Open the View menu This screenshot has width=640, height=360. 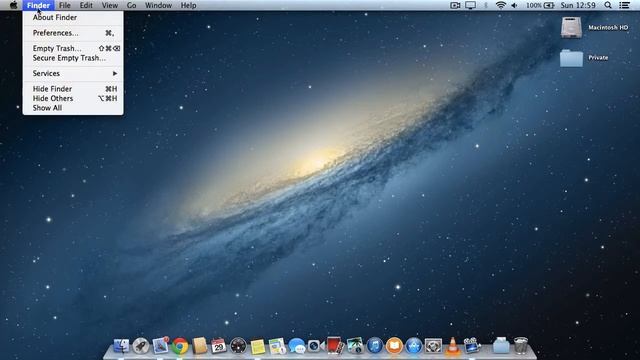(109, 5)
